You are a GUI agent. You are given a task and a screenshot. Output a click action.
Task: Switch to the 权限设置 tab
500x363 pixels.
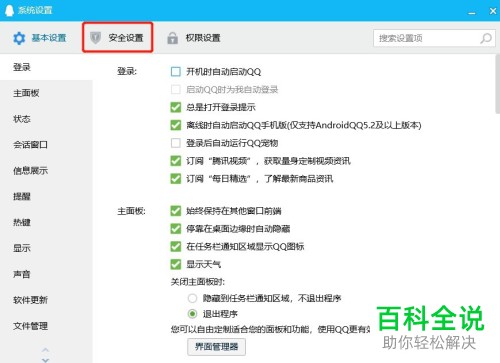point(194,38)
